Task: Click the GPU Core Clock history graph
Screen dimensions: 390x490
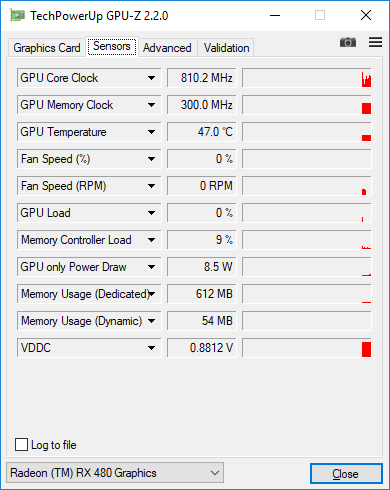Action: tap(307, 78)
